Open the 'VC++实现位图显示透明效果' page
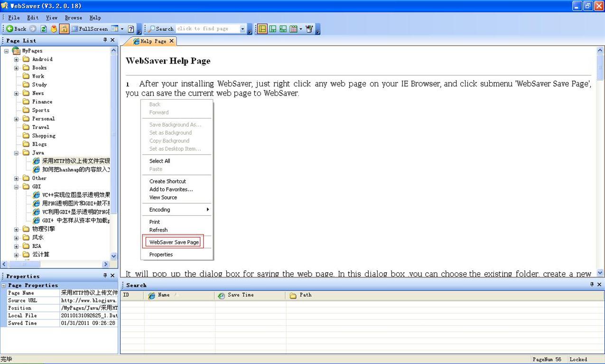The width and height of the screenshot is (605, 364). [x=76, y=195]
